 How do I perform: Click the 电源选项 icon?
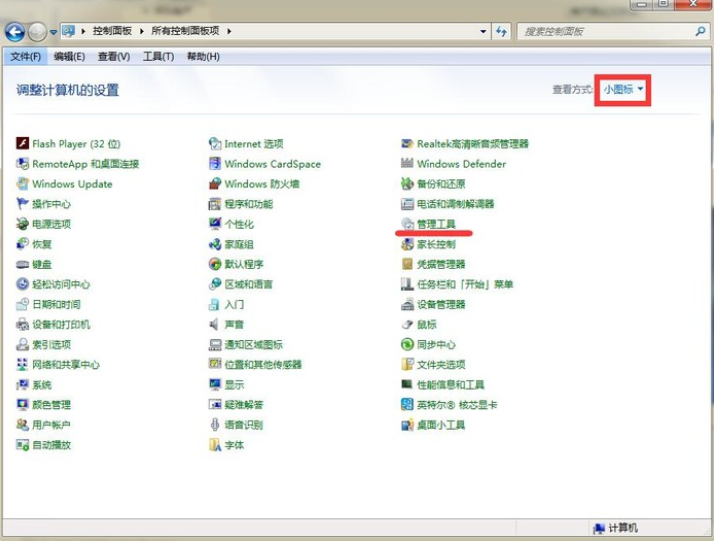(x=22, y=224)
